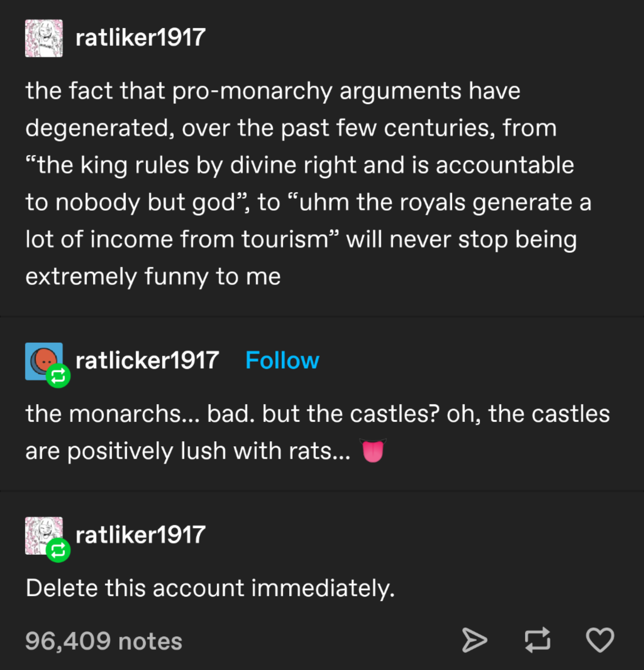Open ratlicker1917's blue avatar
The height and width of the screenshot is (670, 644).
[41, 359]
